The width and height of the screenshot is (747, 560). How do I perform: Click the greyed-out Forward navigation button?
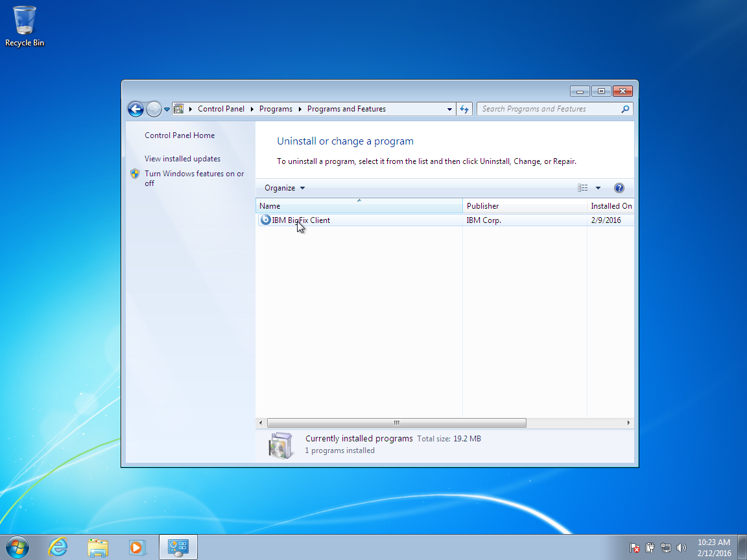click(x=154, y=109)
